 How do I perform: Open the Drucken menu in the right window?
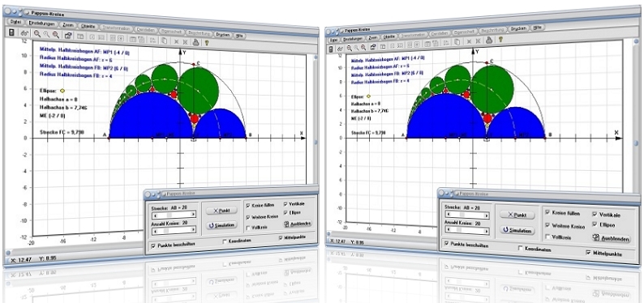518,28
